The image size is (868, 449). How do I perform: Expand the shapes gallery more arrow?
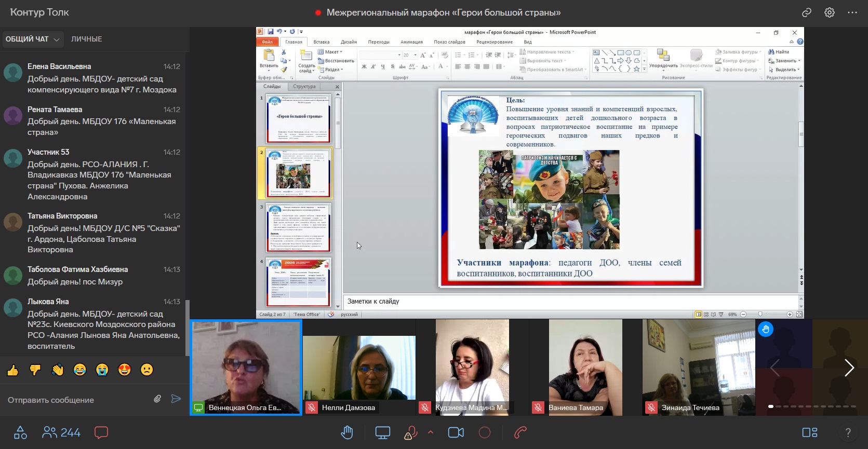tap(645, 69)
